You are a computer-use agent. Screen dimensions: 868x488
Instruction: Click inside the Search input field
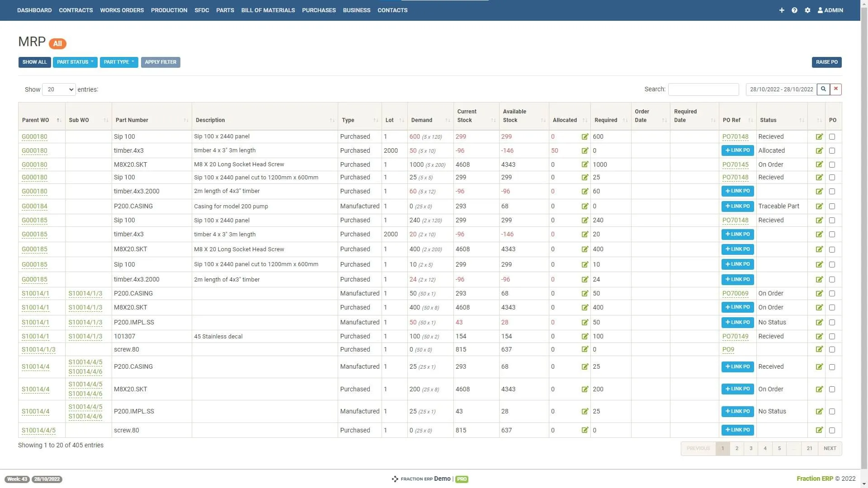[x=703, y=89]
